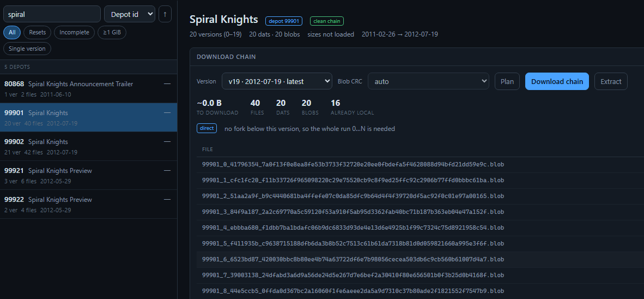Select file 99901_2_51aa2a9f blob row
Screen dimensions: 644x299
click(x=420, y=196)
